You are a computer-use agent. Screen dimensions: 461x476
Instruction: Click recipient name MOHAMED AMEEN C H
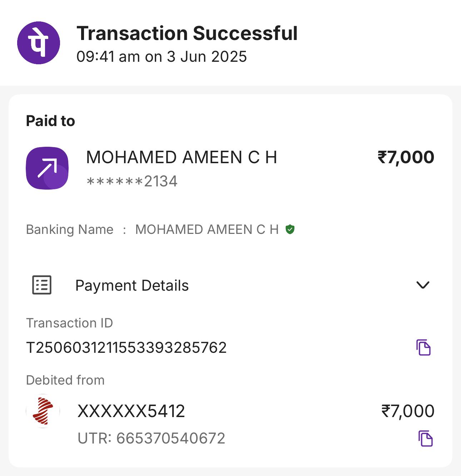[182, 157]
